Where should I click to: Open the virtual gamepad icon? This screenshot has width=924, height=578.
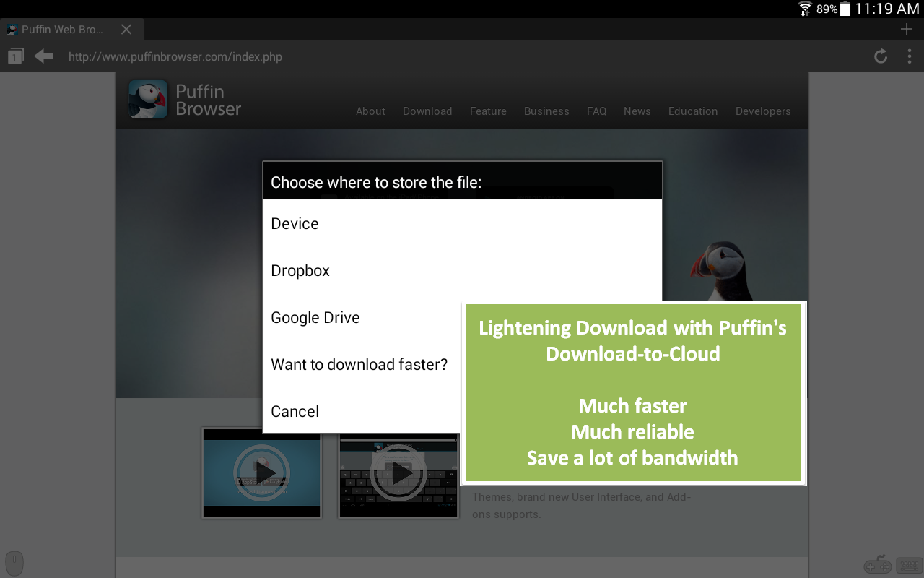878,565
